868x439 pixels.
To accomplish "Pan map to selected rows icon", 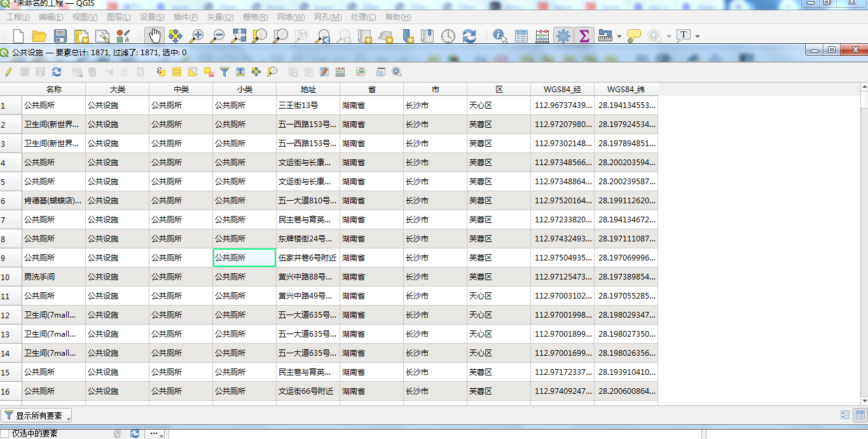I will coord(256,72).
